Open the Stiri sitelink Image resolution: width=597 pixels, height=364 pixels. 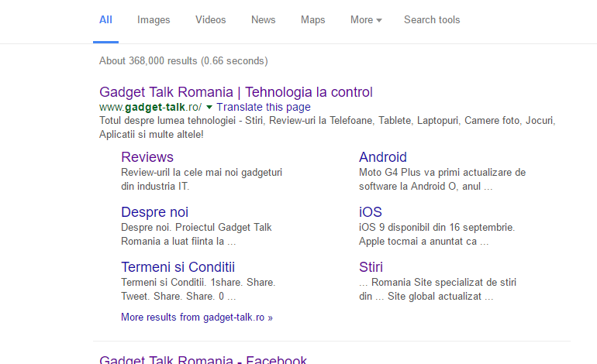[371, 267]
